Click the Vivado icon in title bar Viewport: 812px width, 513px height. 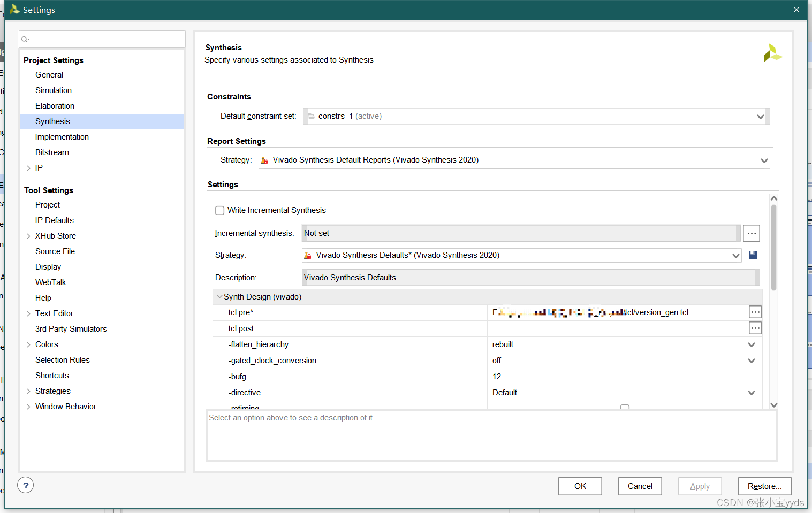[14, 10]
